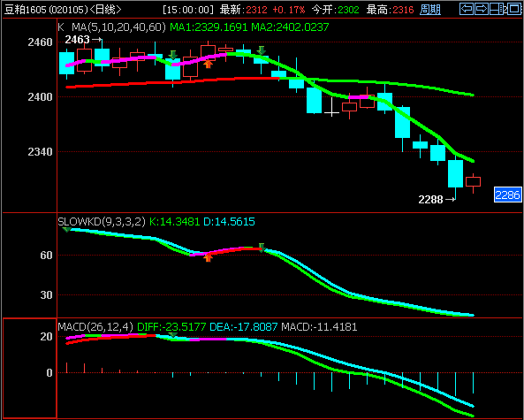Click the blue 2286 price tag

click(x=507, y=195)
